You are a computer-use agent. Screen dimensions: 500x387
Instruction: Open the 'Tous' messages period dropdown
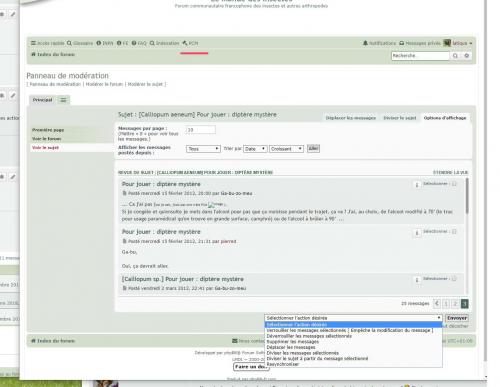pos(203,149)
